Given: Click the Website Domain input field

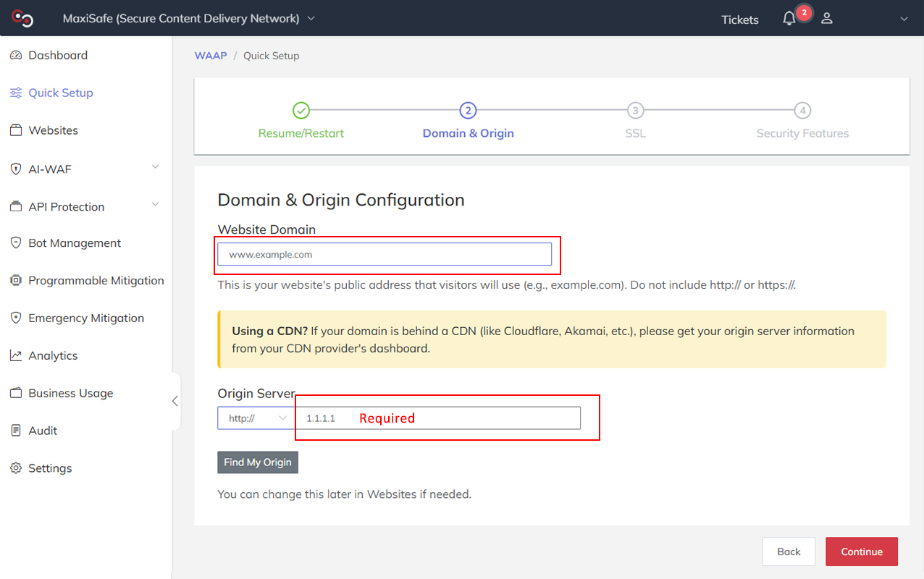Looking at the screenshot, I should point(384,254).
